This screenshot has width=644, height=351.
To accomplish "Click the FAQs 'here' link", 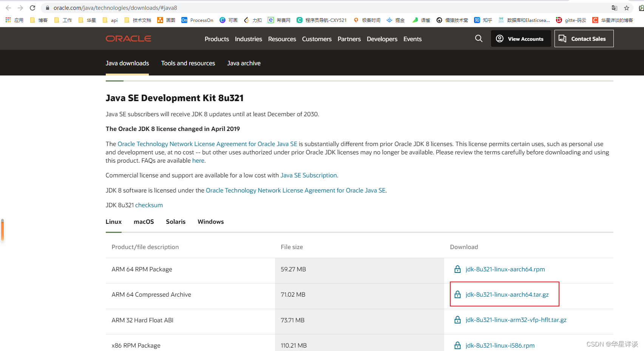I will [198, 160].
